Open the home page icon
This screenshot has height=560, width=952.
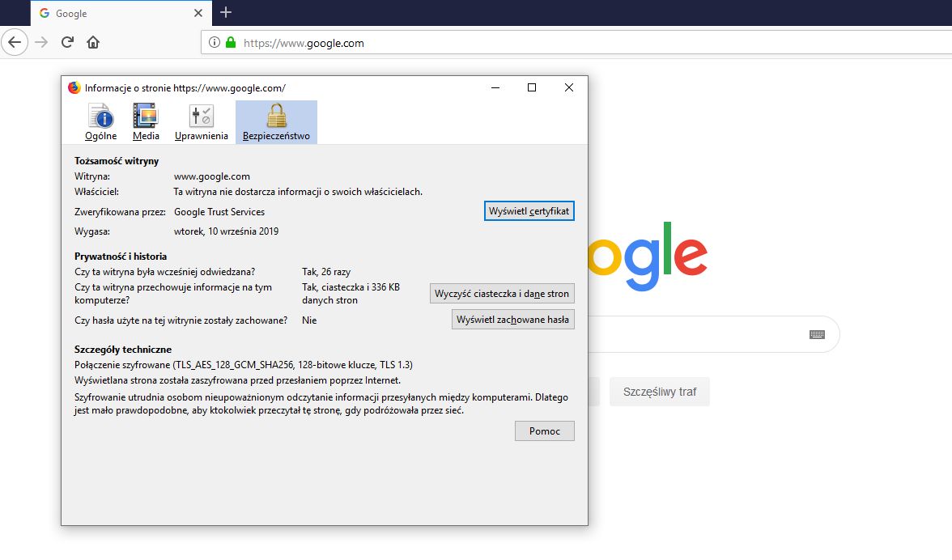pyautogui.click(x=92, y=42)
